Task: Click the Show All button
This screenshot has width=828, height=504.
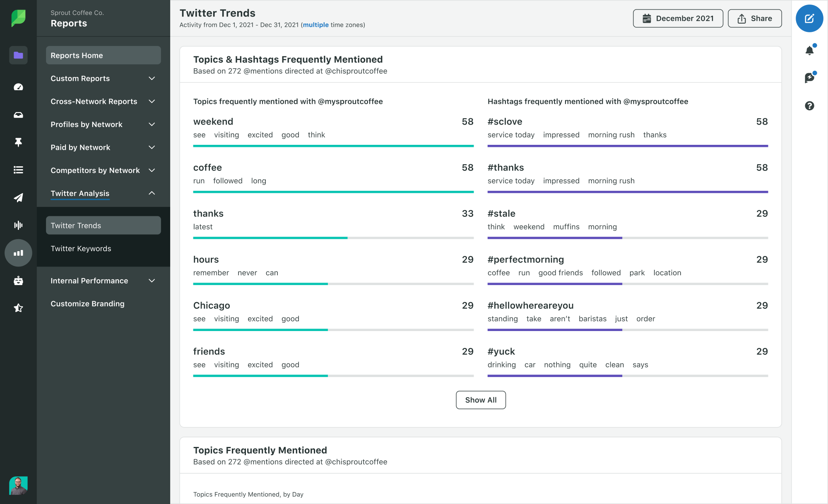Action: click(x=480, y=399)
